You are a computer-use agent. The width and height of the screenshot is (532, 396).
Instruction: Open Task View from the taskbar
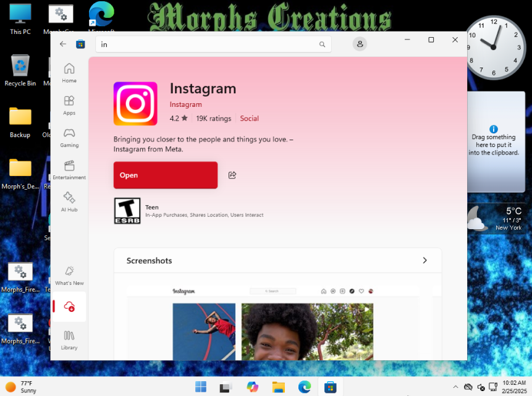coord(226,387)
